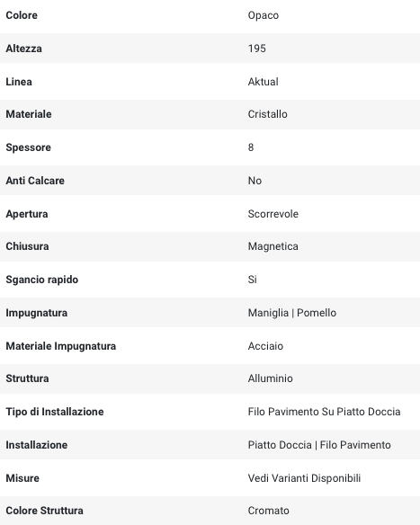Click the Sgancio rapido label
The height and width of the screenshot is (525, 420).
42,280
